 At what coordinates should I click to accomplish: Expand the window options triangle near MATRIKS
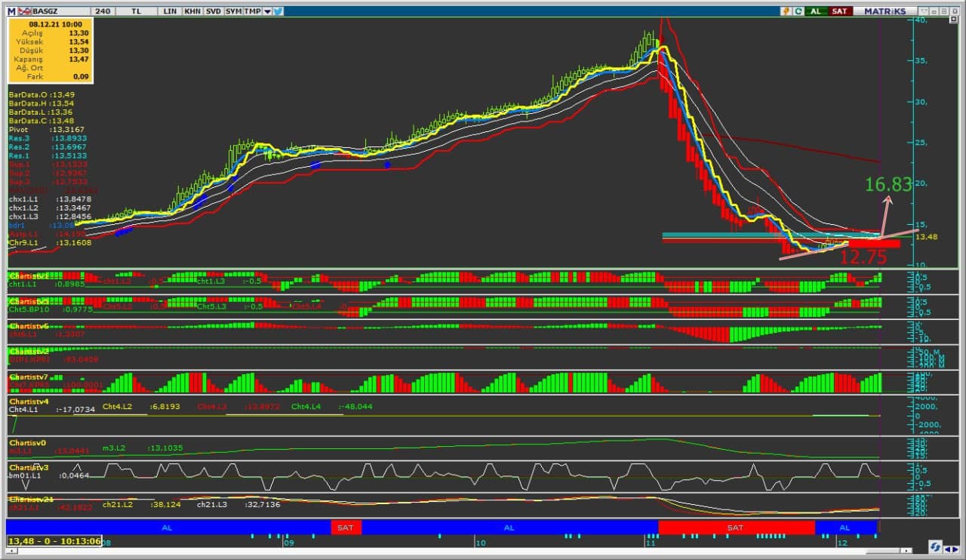click(x=922, y=11)
